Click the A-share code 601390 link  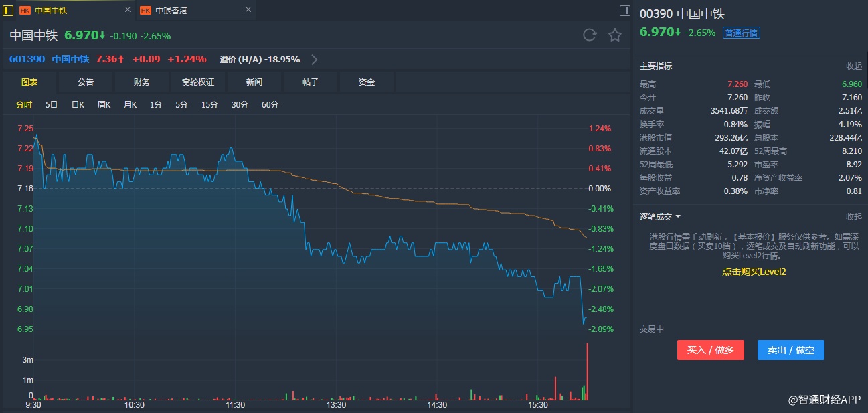[x=27, y=59]
